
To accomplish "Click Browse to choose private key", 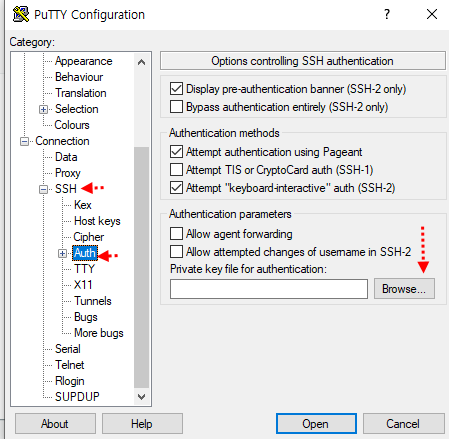I will click(404, 289).
